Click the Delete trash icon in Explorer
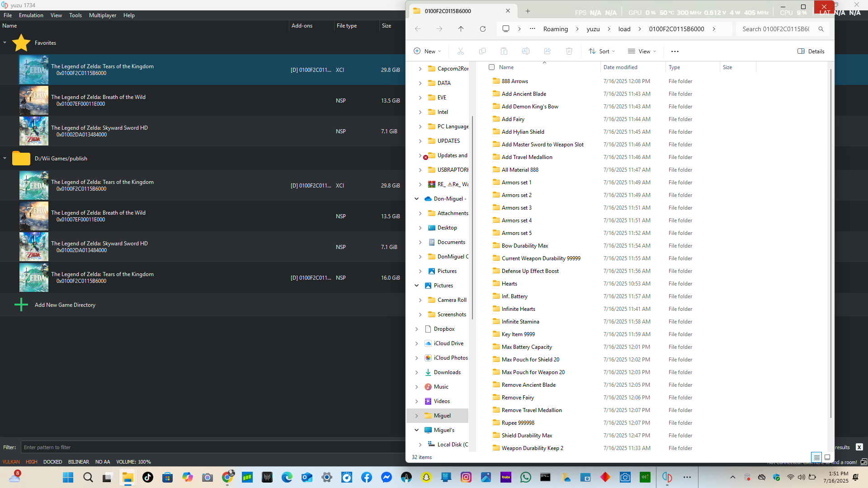The width and height of the screenshot is (868, 488). coord(569,52)
